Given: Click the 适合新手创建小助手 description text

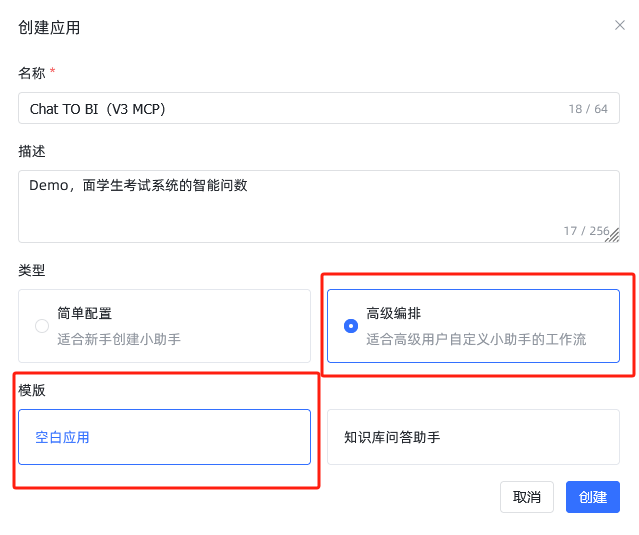Looking at the screenshot, I should pyautogui.click(x=119, y=339).
